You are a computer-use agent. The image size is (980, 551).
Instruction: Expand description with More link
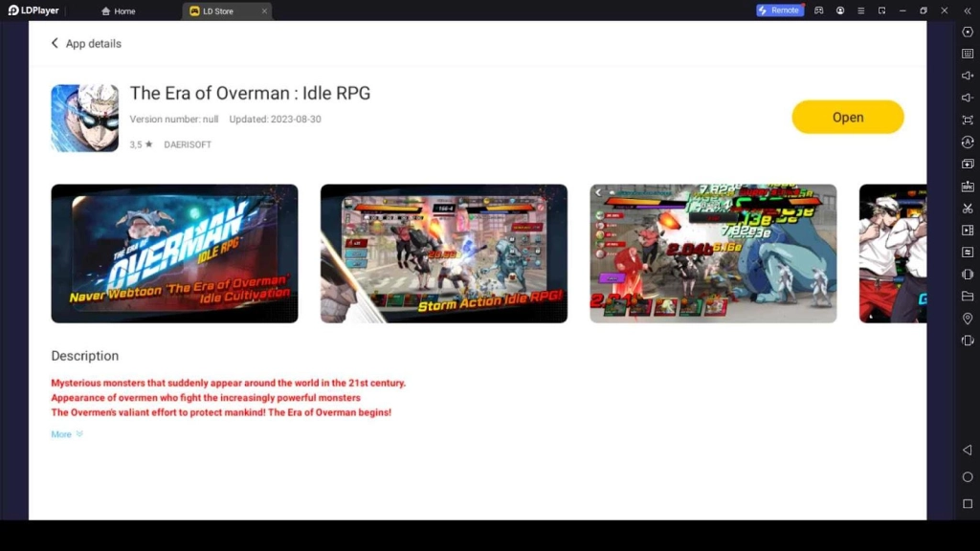[x=67, y=434]
